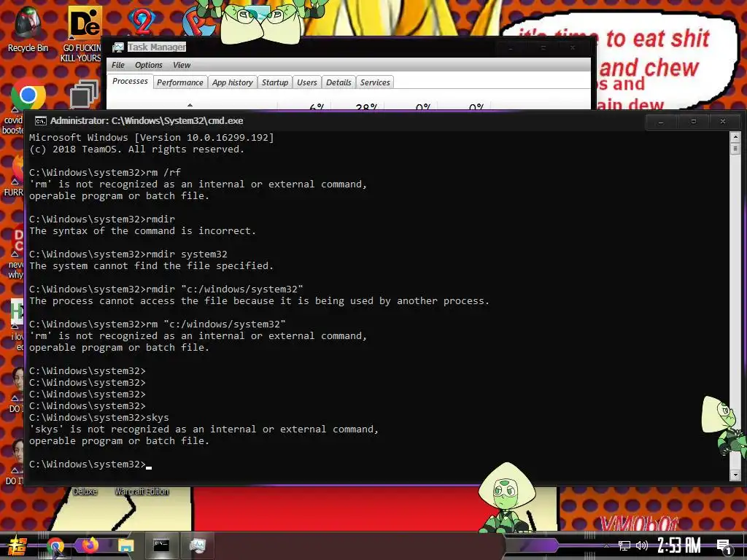This screenshot has width=747, height=560.
Task: Click the 2:53 AM taskbar clock
Action: point(679,545)
